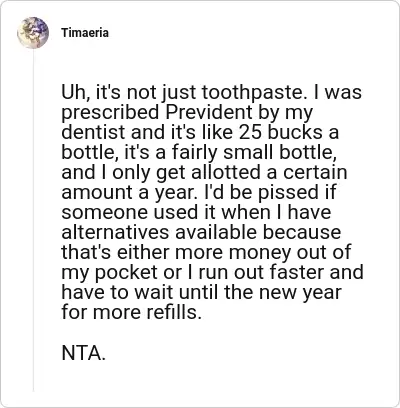This screenshot has width=400, height=408.
Task: Click the phrase "wait until the new year"
Action: pos(238,292)
